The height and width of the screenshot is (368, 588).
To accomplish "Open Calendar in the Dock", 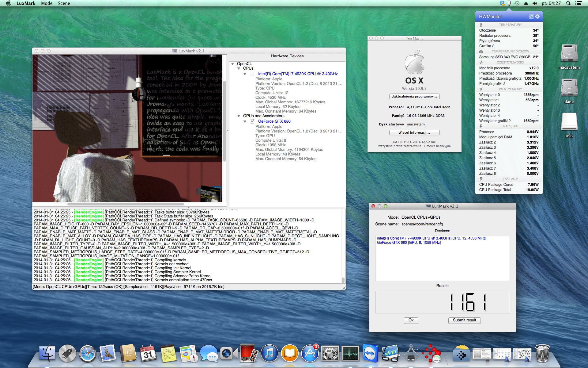I will point(148,353).
